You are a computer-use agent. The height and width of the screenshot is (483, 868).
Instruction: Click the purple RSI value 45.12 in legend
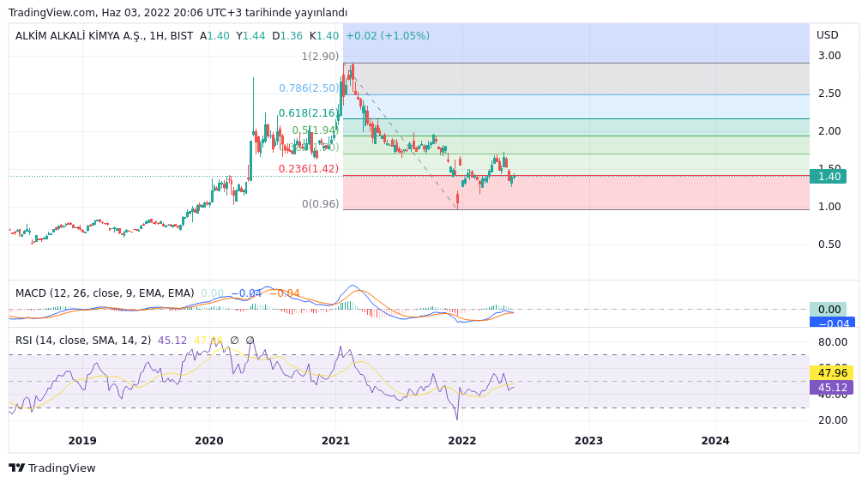pos(172,340)
